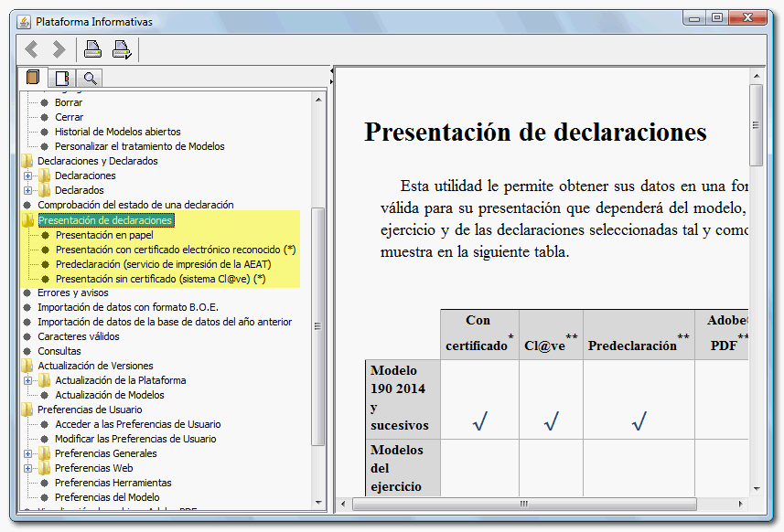Open the Errores y avisos topic

coord(72,293)
